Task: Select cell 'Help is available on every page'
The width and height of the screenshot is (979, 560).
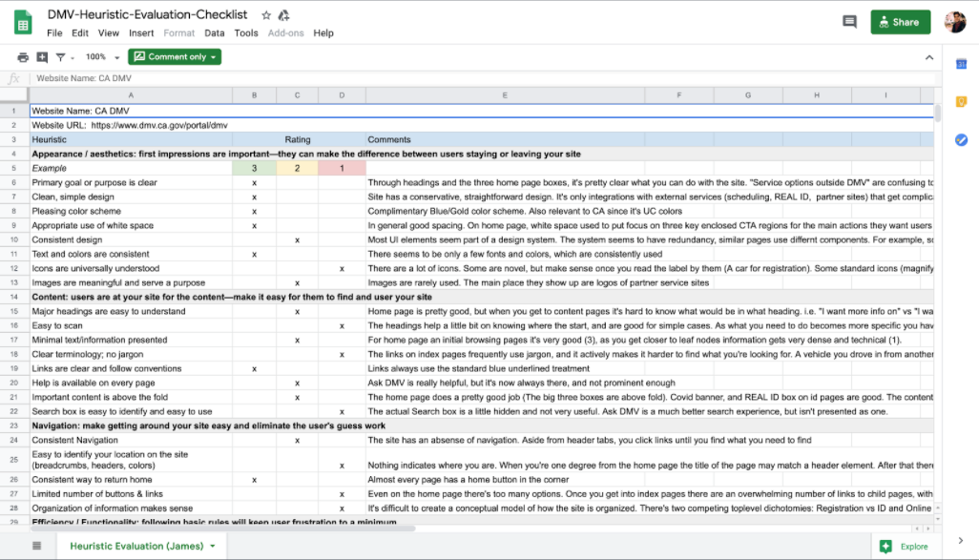Action: click(131, 383)
